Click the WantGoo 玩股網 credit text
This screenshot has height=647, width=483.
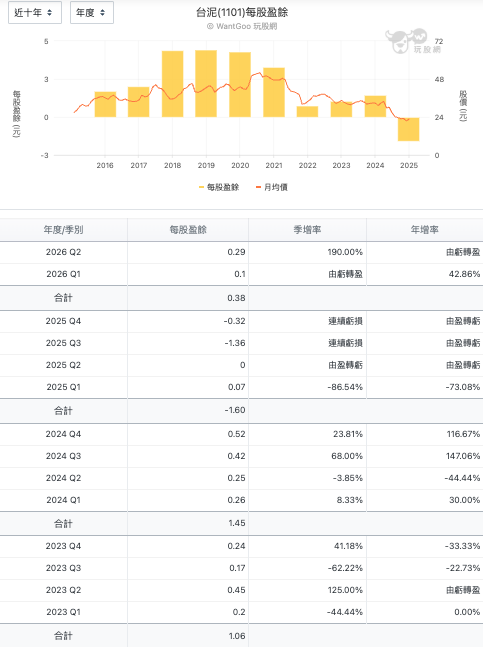242,26
